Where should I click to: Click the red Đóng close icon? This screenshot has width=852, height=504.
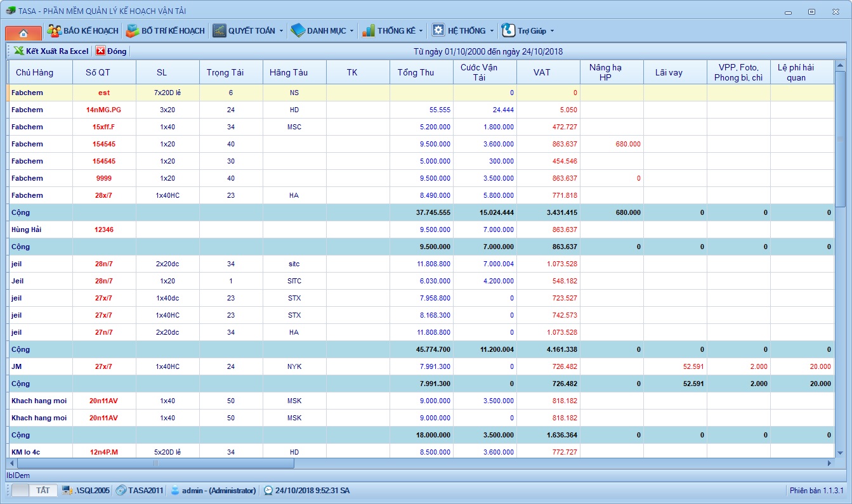pos(100,51)
